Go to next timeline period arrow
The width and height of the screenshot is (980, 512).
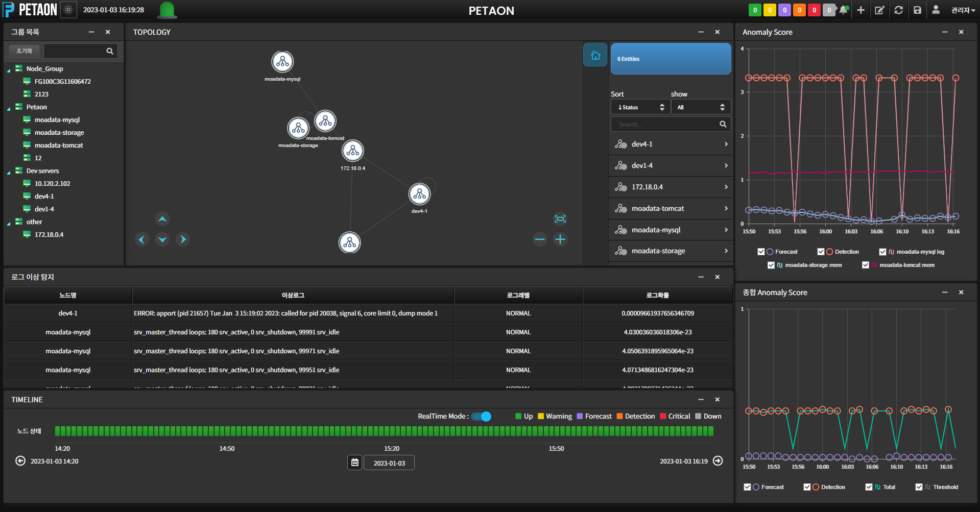[718, 461]
